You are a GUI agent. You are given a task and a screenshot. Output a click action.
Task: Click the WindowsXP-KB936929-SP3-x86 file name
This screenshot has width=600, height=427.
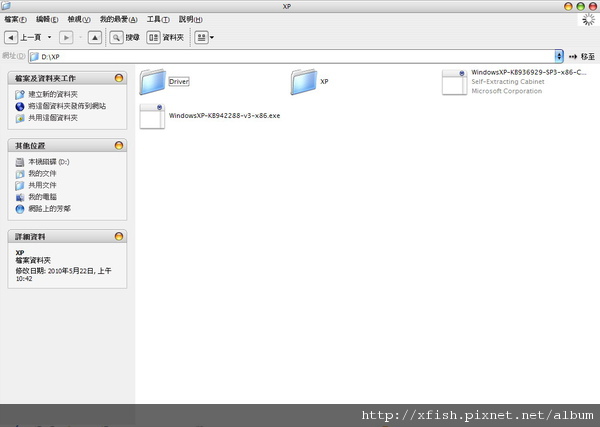528,72
